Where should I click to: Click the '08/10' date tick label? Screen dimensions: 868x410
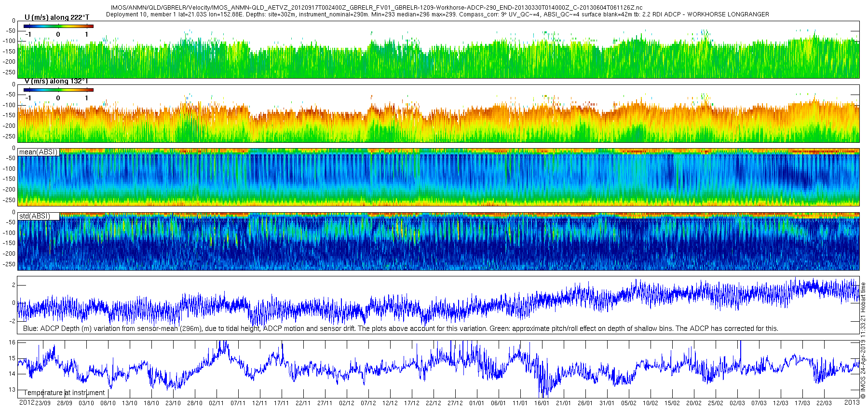tap(108, 403)
